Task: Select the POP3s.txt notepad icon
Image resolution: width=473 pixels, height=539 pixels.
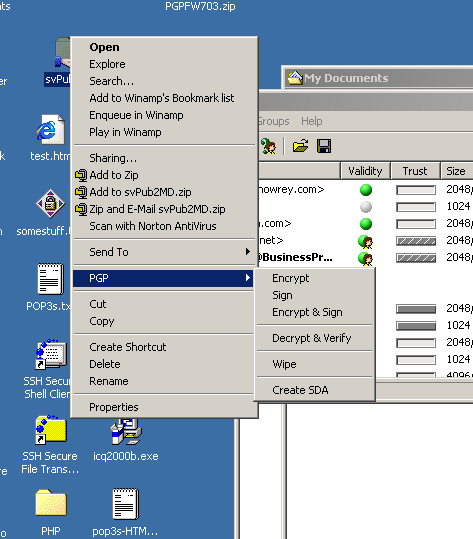Action: pos(51,278)
